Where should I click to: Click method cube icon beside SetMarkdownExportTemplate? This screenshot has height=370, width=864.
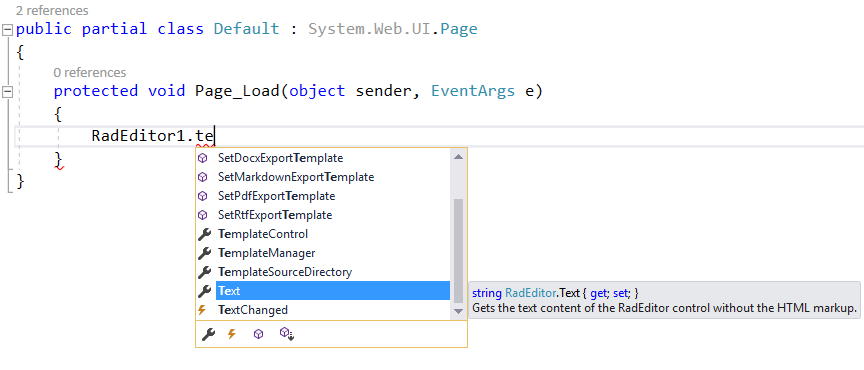(x=203, y=177)
